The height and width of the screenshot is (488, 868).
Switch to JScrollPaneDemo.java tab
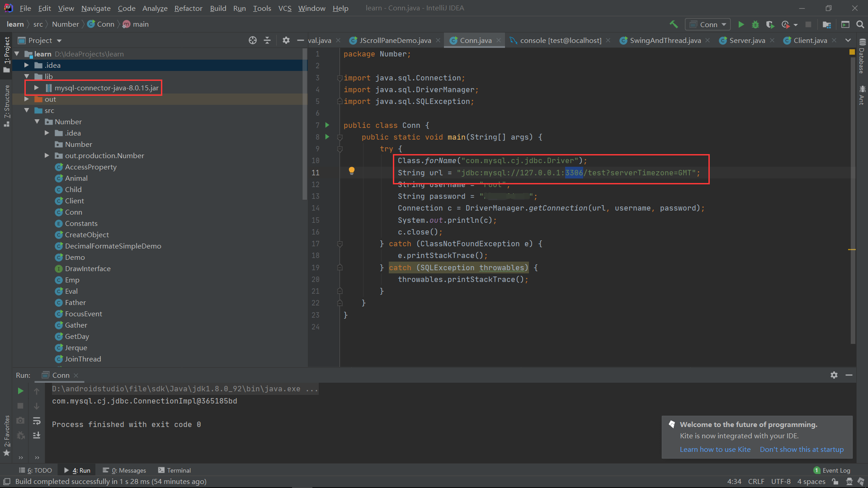point(395,40)
